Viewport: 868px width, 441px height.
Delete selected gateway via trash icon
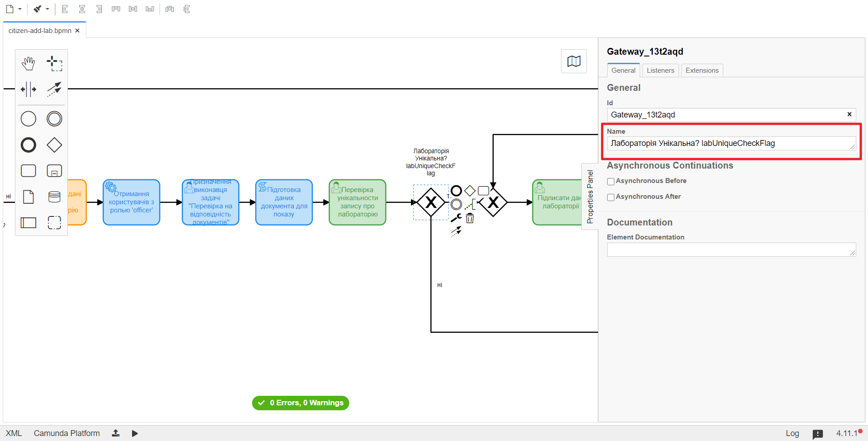point(470,219)
